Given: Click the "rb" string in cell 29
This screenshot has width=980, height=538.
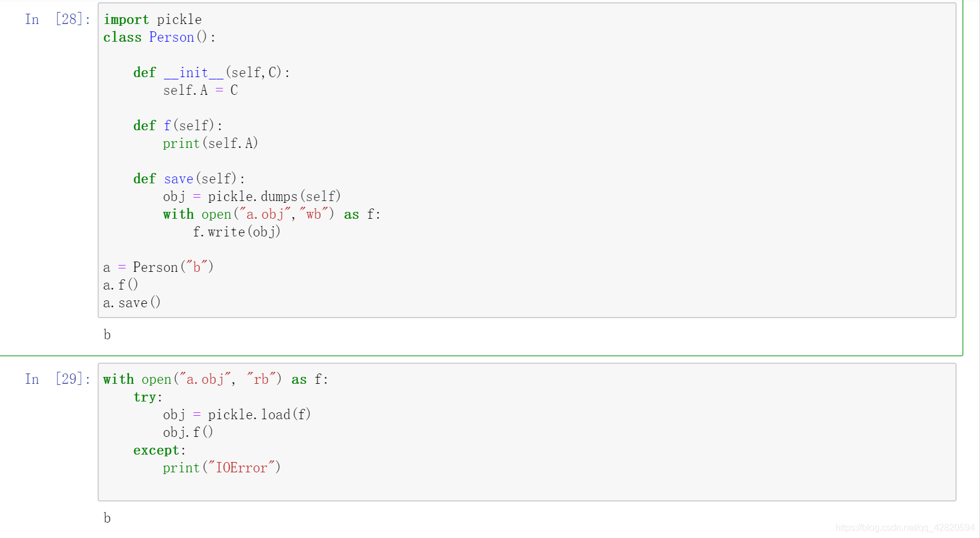Looking at the screenshot, I should 261,379.
